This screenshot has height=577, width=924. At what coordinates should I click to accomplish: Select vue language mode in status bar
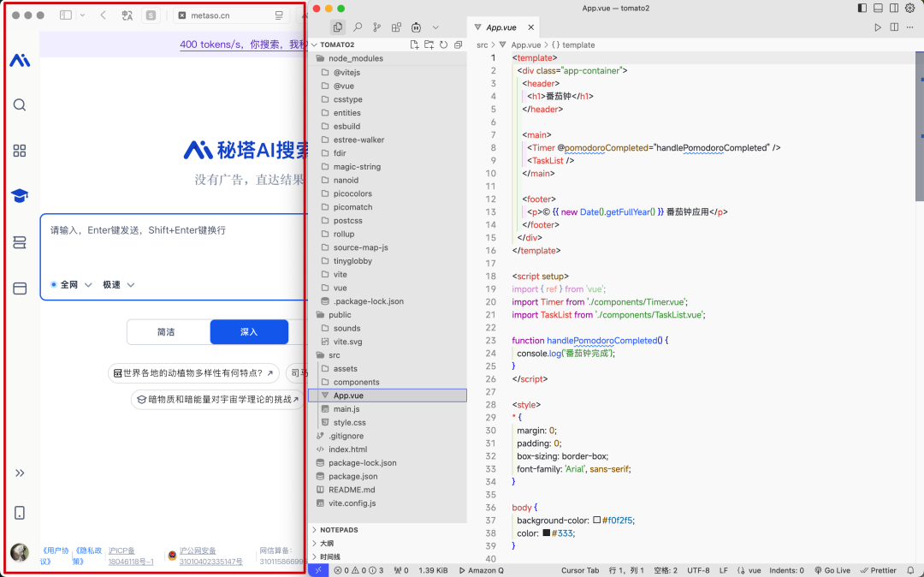coord(755,570)
